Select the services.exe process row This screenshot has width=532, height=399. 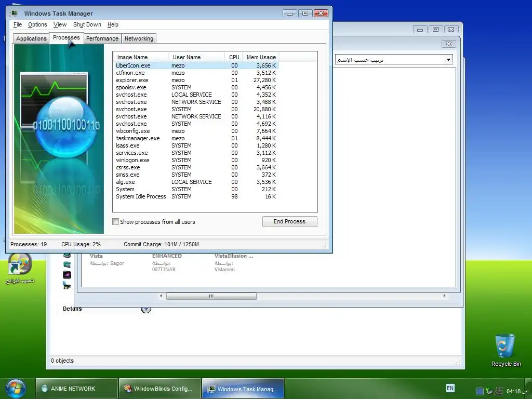[x=196, y=153]
